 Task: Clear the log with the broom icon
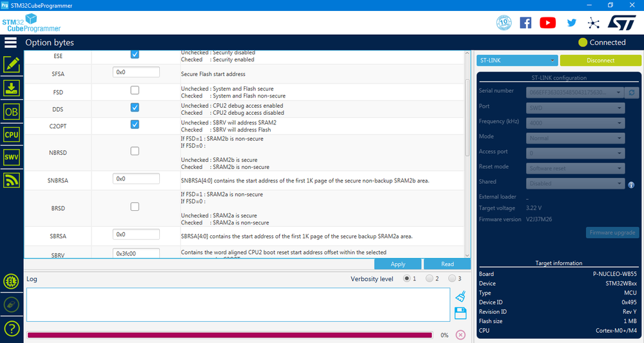point(460,297)
